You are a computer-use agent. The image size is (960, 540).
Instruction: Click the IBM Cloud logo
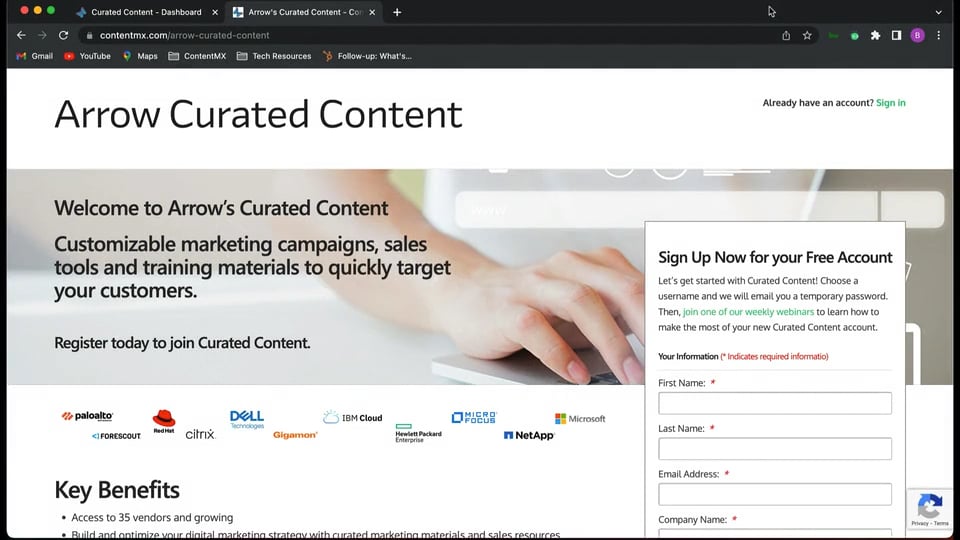point(353,418)
